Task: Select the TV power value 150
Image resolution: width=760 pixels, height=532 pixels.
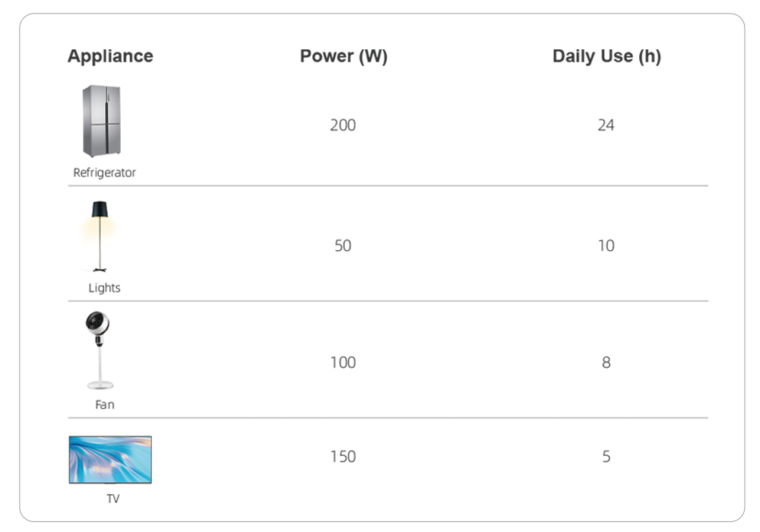Action: (x=343, y=456)
